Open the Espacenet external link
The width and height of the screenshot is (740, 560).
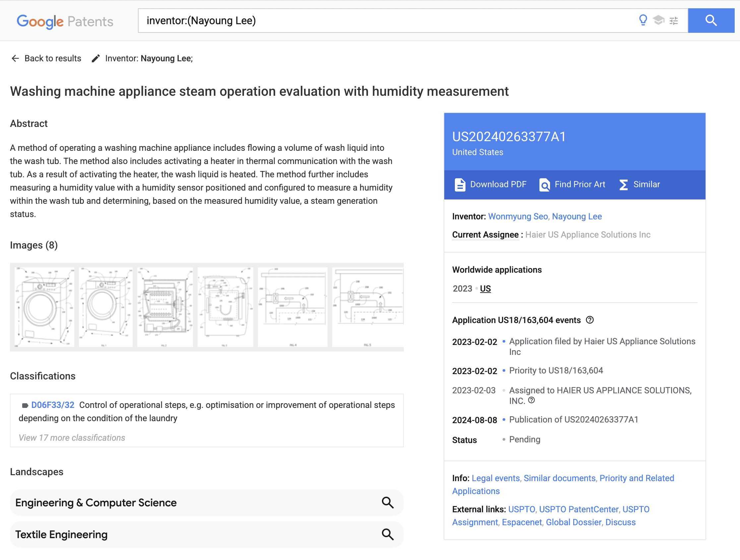point(522,522)
